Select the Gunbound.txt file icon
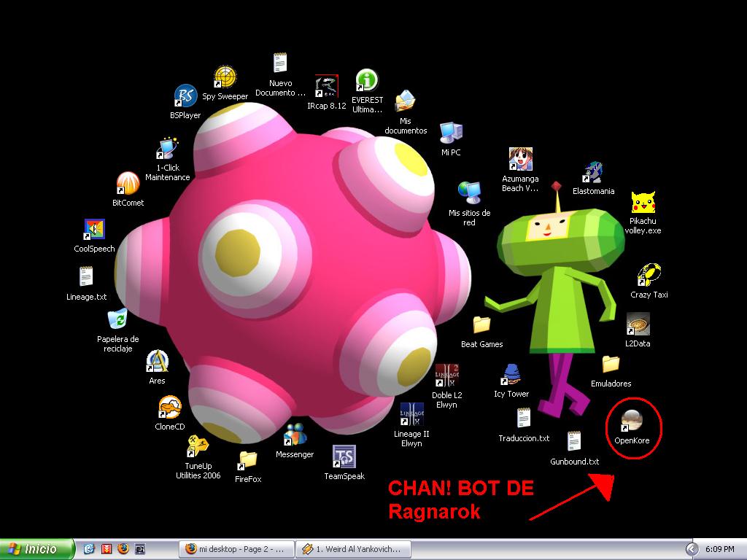 coord(574,441)
